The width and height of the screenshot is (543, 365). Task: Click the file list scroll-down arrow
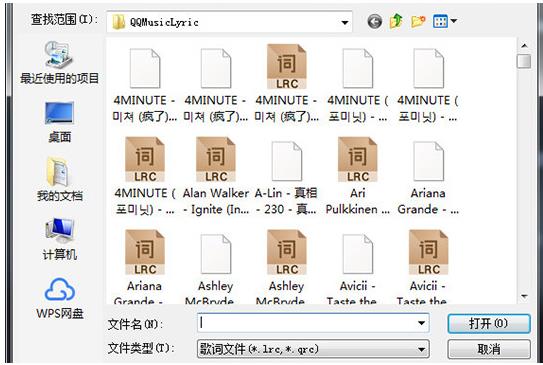tap(524, 296)
